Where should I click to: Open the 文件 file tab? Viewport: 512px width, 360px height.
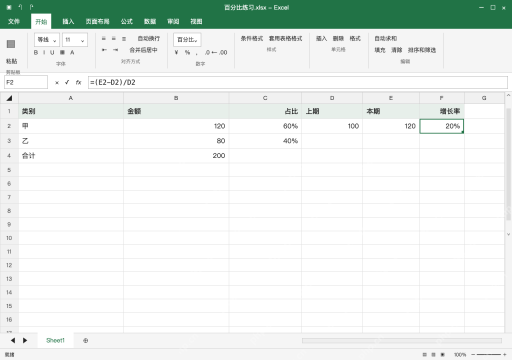click(14, 21)
